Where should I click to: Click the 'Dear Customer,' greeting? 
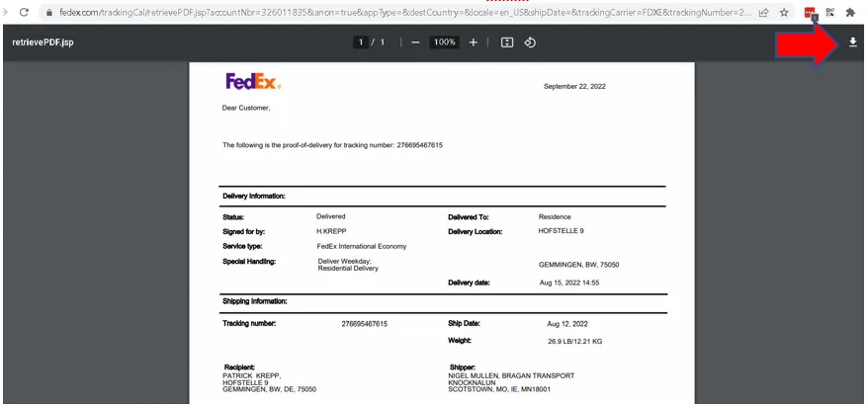246,108
